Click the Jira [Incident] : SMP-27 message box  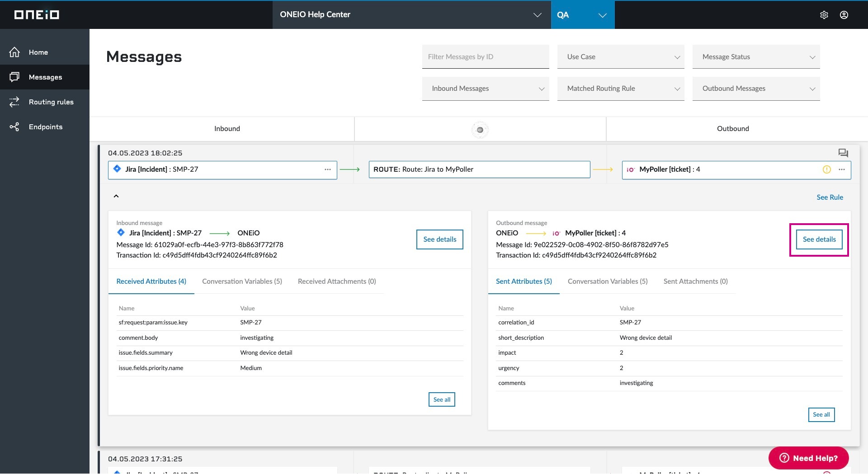[222, 170]
